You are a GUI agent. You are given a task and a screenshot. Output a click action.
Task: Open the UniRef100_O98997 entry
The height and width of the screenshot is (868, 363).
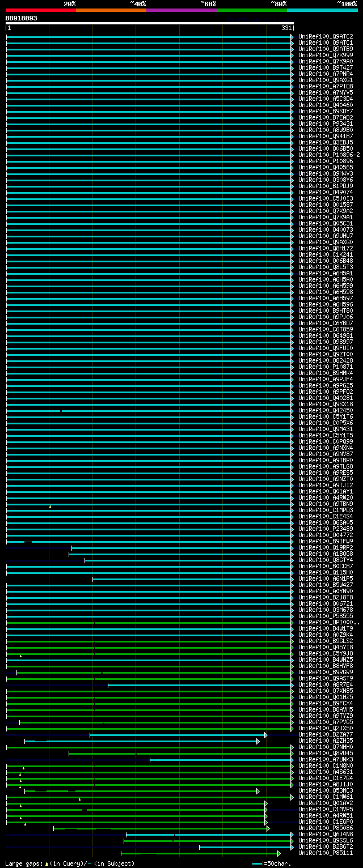pyautogui.click(x=326, y=342)
